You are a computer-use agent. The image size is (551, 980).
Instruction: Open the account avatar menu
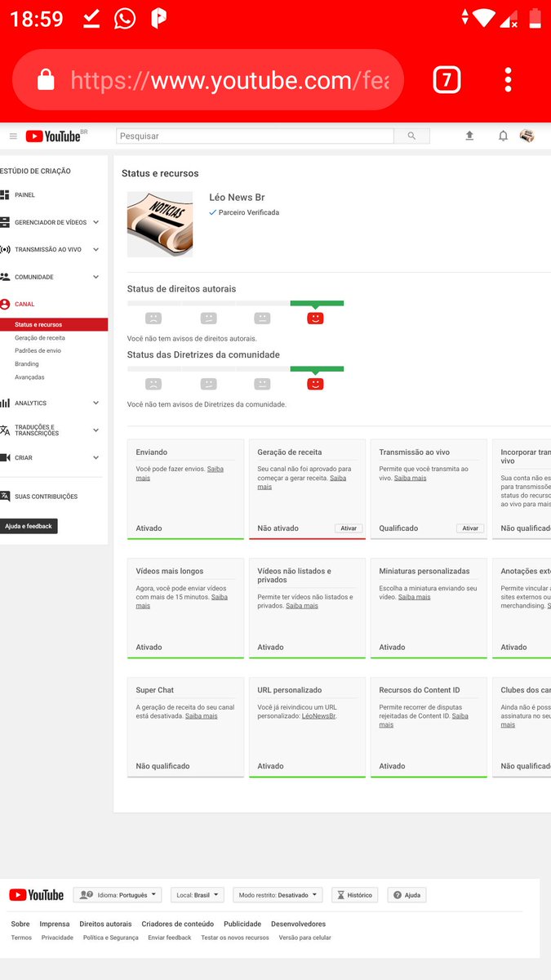[527, 136]
